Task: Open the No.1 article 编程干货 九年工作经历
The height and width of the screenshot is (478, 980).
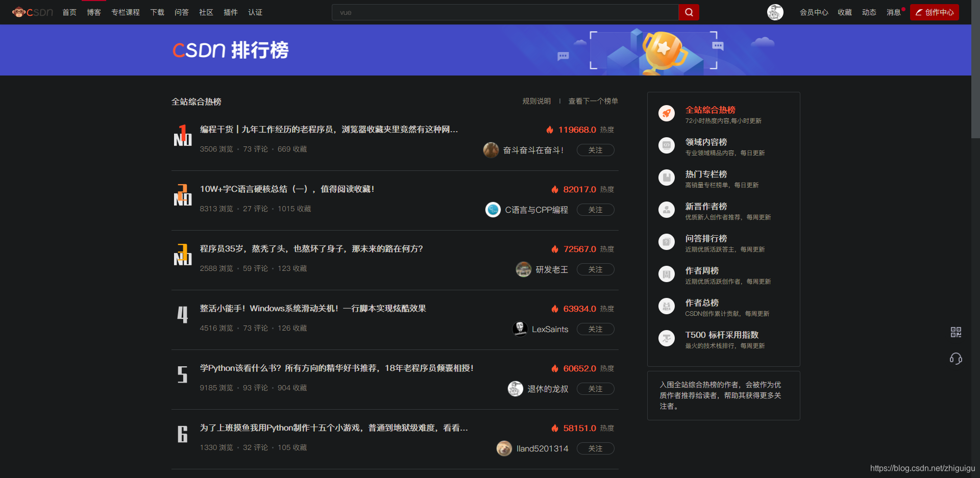Action: [x=329, y=130]
